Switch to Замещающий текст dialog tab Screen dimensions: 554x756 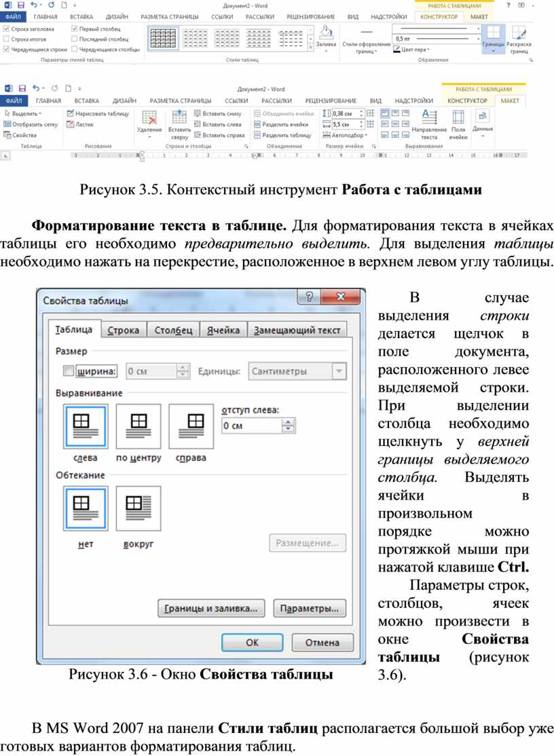click(x=297, y=330)
